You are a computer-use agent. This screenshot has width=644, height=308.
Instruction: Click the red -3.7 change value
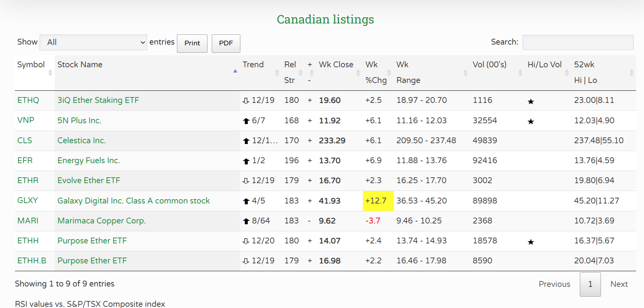[373, 221]
